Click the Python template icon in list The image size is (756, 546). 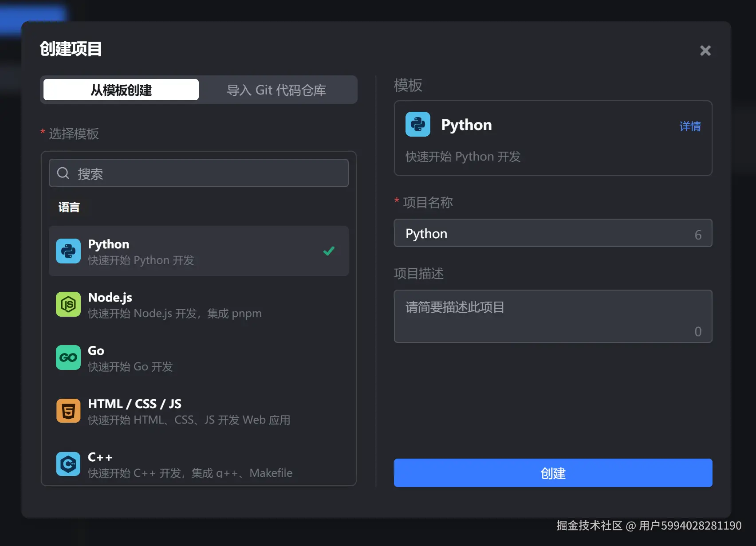click(x=68, y=251)
